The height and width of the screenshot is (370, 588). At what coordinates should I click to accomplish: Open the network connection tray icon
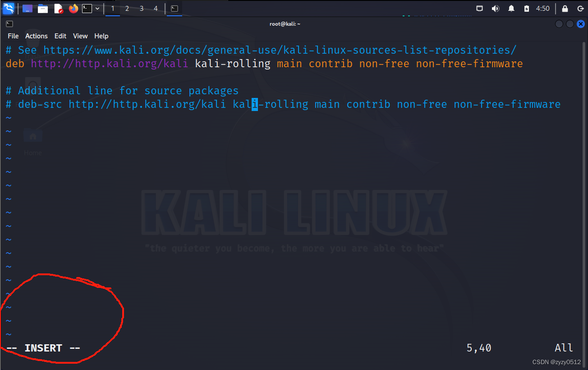tap(480, 9)
